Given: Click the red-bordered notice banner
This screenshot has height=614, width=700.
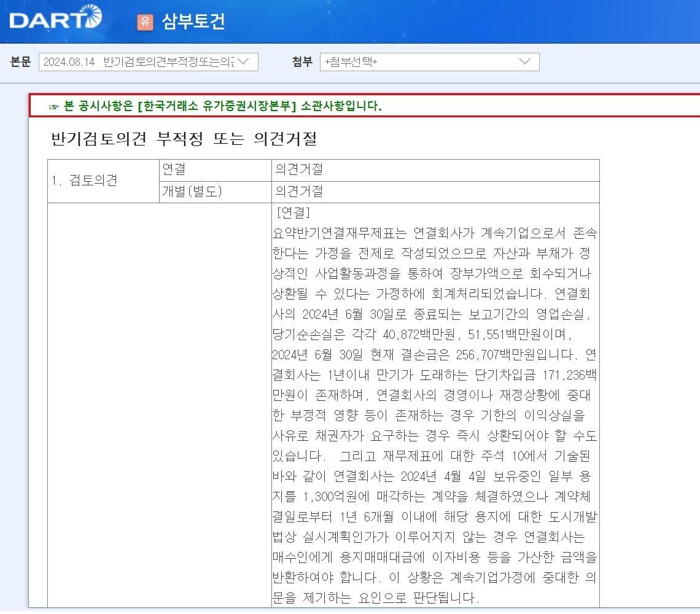Looking at the screenshot, I should coord(350,106).
